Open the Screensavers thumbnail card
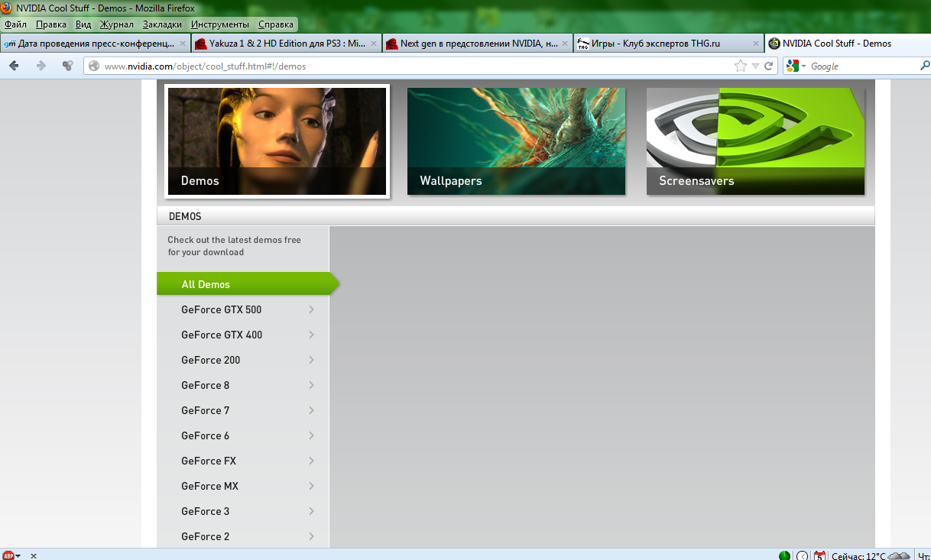 [x=755, y=141]
